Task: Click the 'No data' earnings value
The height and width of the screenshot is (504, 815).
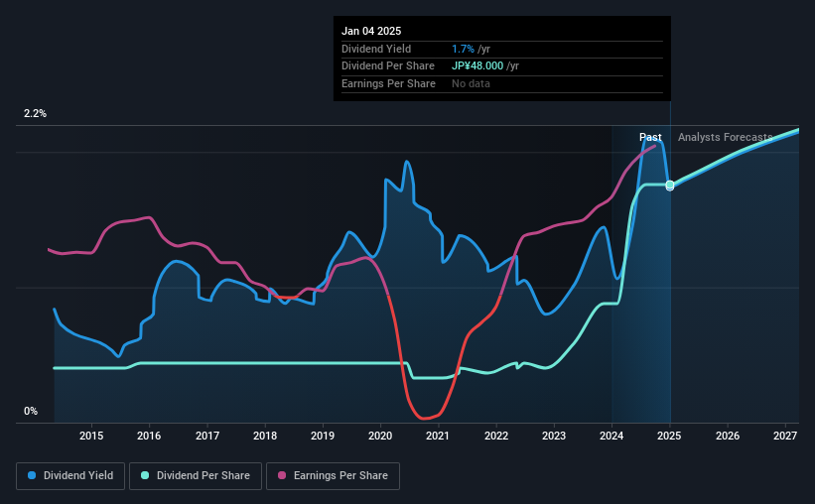Action: [x=471, y=83]
